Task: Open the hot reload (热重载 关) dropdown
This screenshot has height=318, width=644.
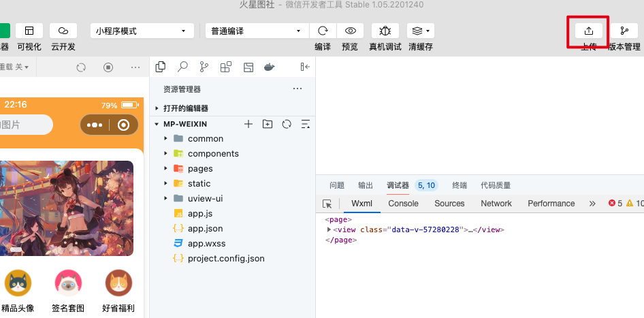Action: [15, 67]
